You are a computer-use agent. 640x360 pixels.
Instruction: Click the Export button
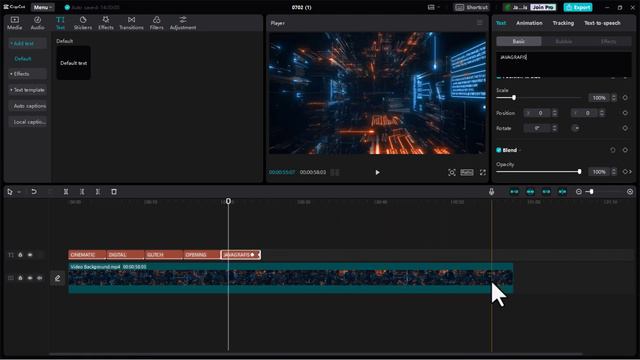pyautogui.click(x=578, y=7)
